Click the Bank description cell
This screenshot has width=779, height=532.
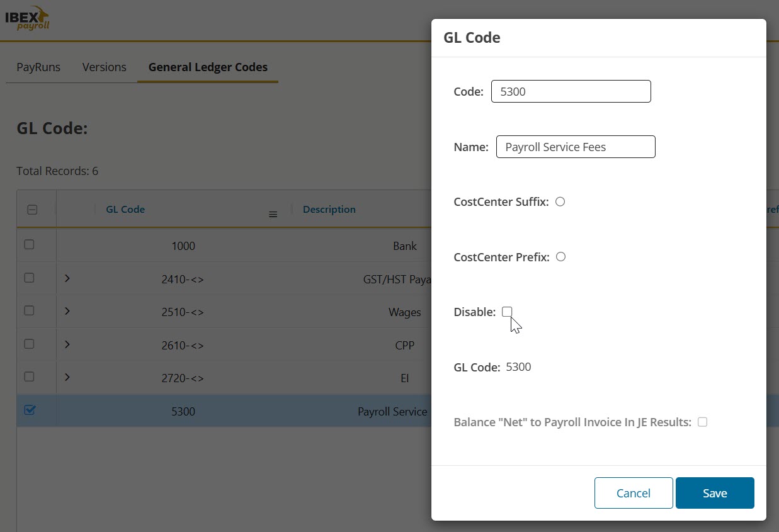pos(405,246)
